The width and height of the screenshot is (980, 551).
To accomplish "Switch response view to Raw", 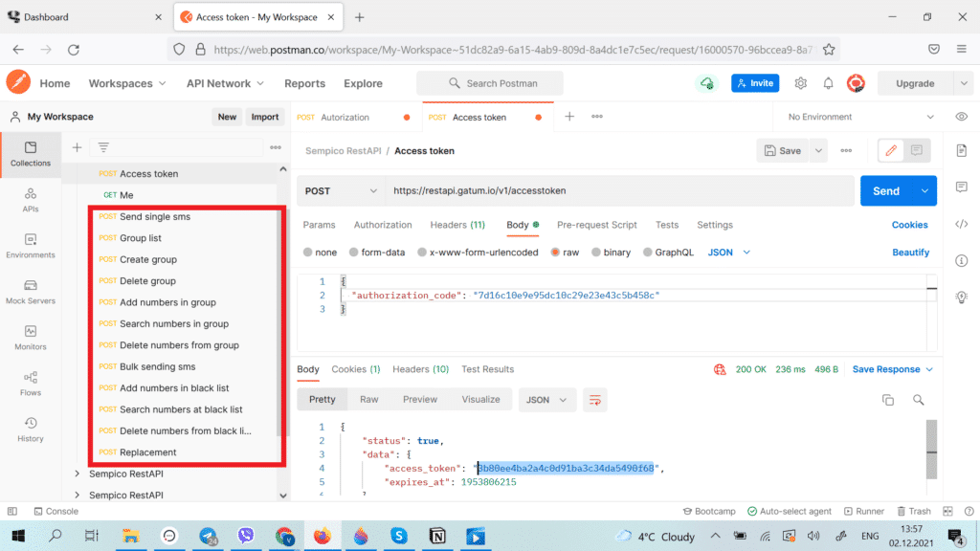I will pyautogui.click(x=368, y=400).
